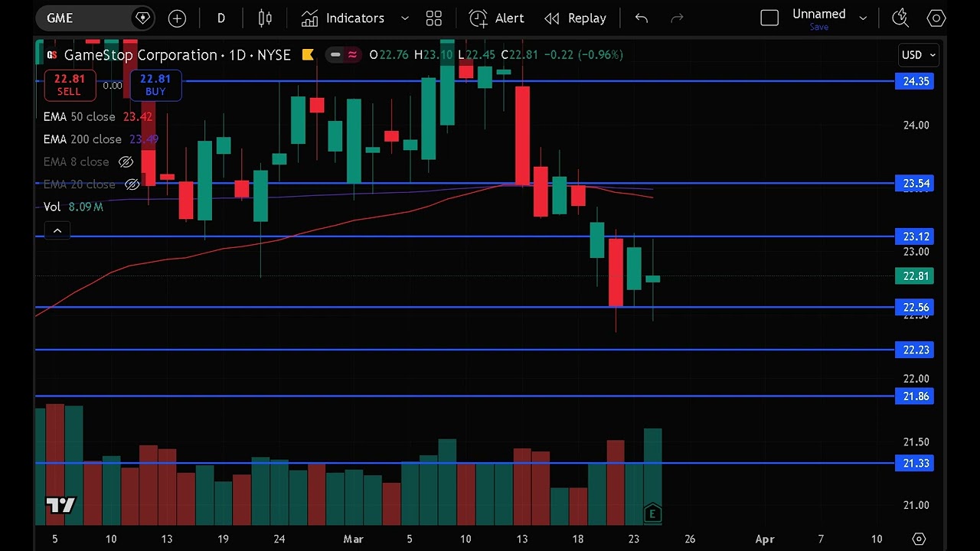Viewport: 980px width, 551px height.
Task: Click the 22.23 horizontal line price label
Action: coord(915,350)
